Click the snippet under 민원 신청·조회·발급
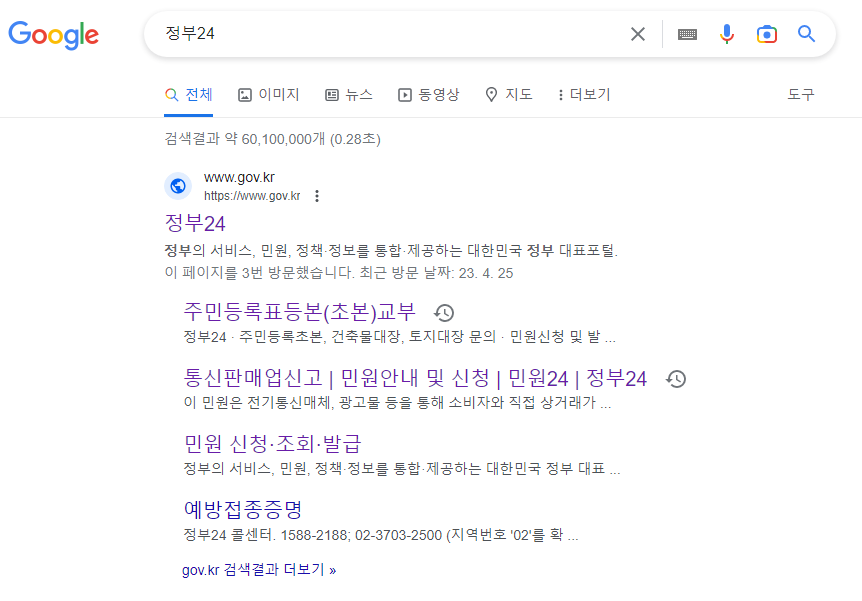 click(401, 469)
